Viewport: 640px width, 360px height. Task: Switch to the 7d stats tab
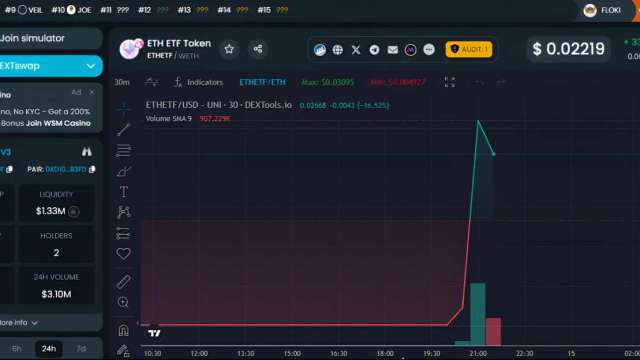coord(81,349)
